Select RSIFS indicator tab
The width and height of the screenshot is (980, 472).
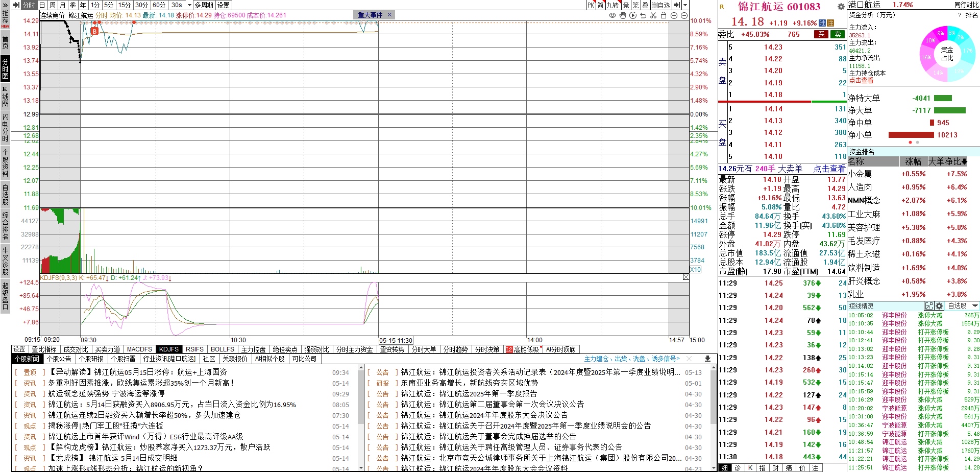click(x=194, y=349)
